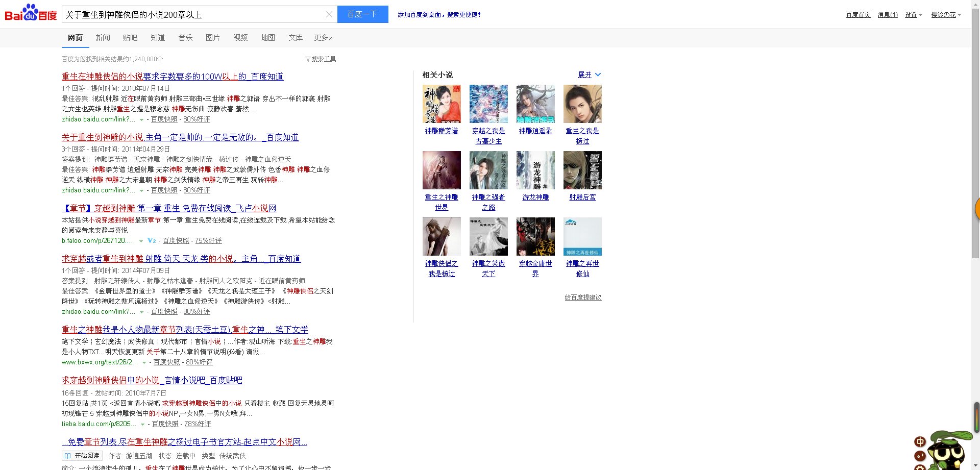Open the user account dropdown 樱铃の花
The width and height of the screenshot is (980, 470).
point(945,15)
